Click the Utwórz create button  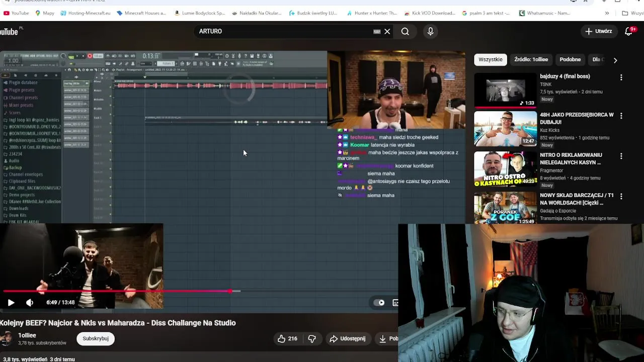tap(599, 31)
